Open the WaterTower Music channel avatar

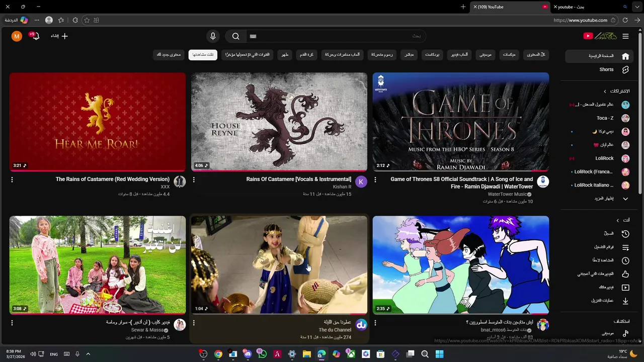tap(543, 182)
